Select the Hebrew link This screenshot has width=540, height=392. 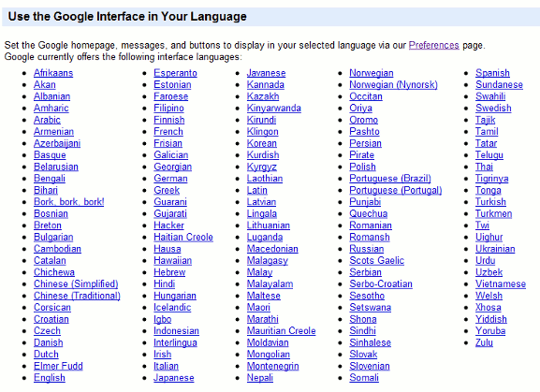169,272
